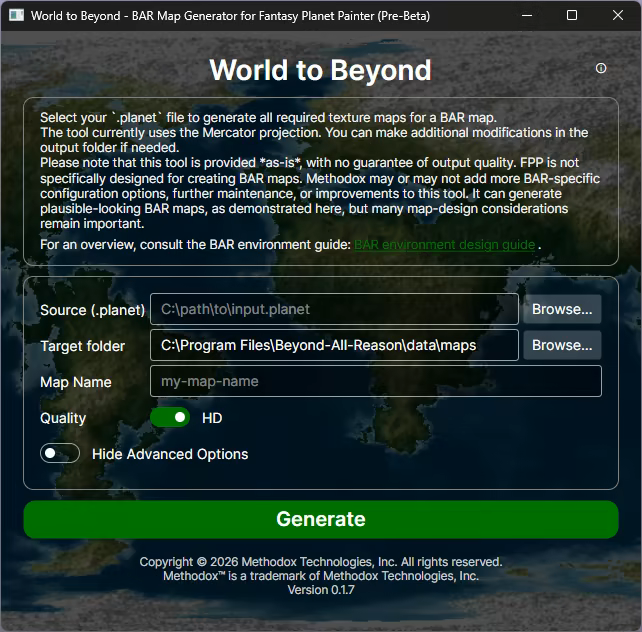Viewport: 642px width, 632px height.
Task: Click the 'Hide Advanced Options' label
Action: click(170, 454)
